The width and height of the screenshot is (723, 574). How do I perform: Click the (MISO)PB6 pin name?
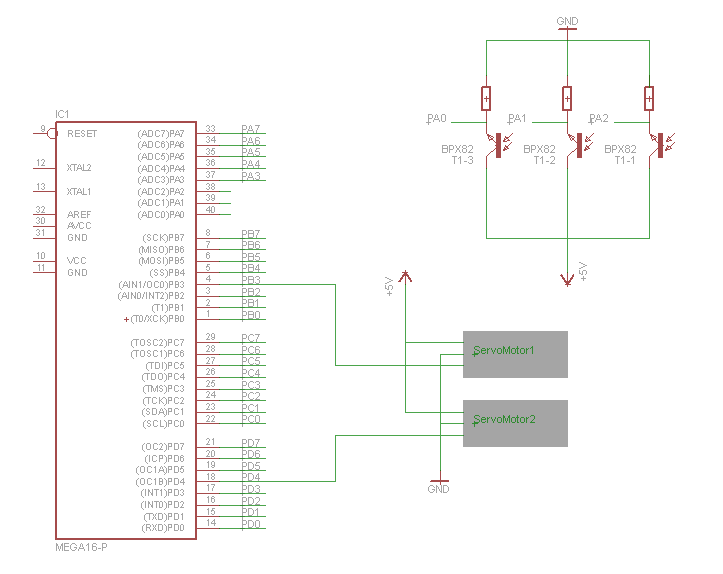point(161,250)
